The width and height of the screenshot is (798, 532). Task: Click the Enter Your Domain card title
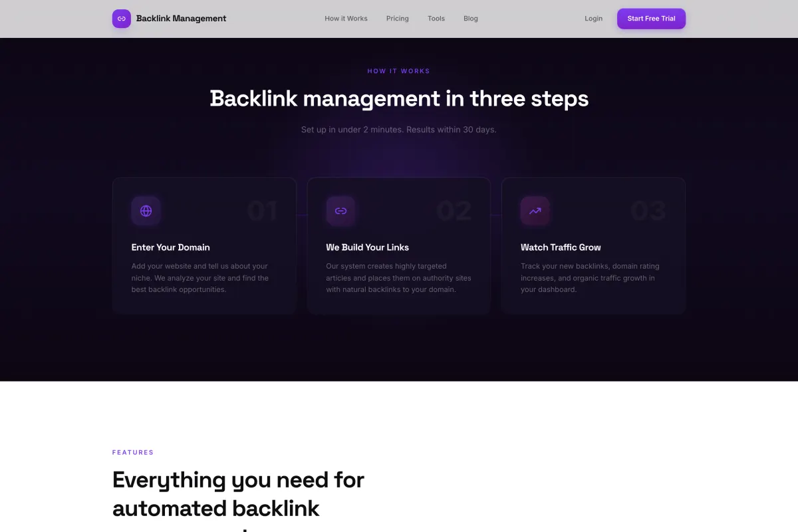point(171,247)
